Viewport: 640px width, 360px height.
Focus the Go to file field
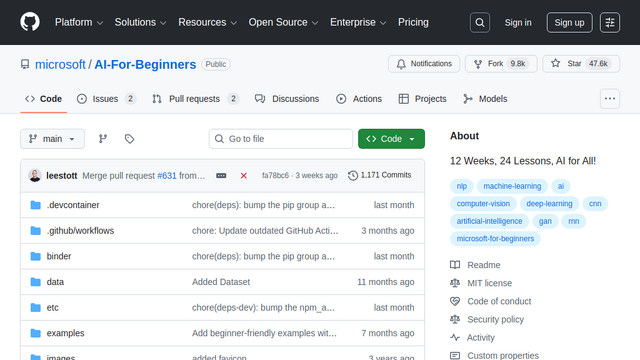(x=281, y=139)
